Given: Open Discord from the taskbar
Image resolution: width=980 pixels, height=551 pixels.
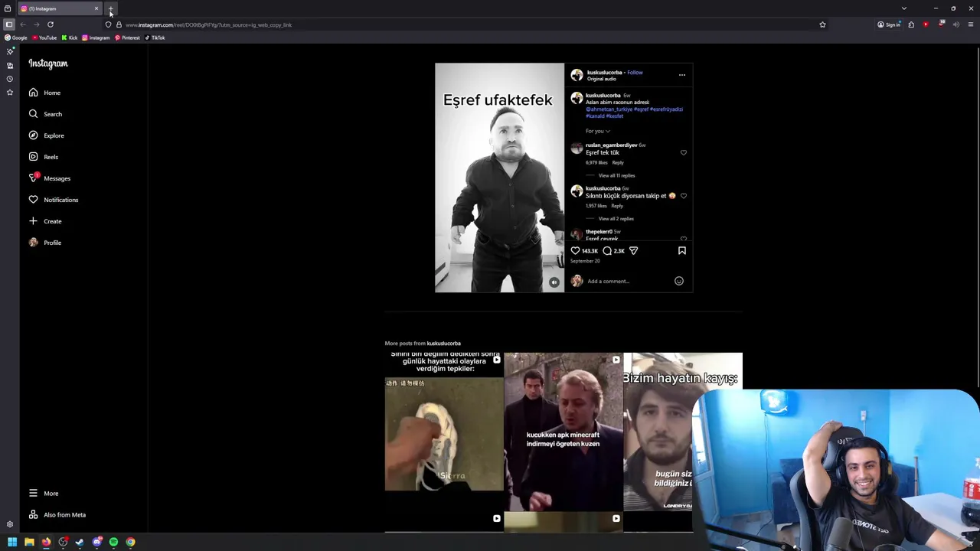Looking at the screenshot, I should [96, 542].
